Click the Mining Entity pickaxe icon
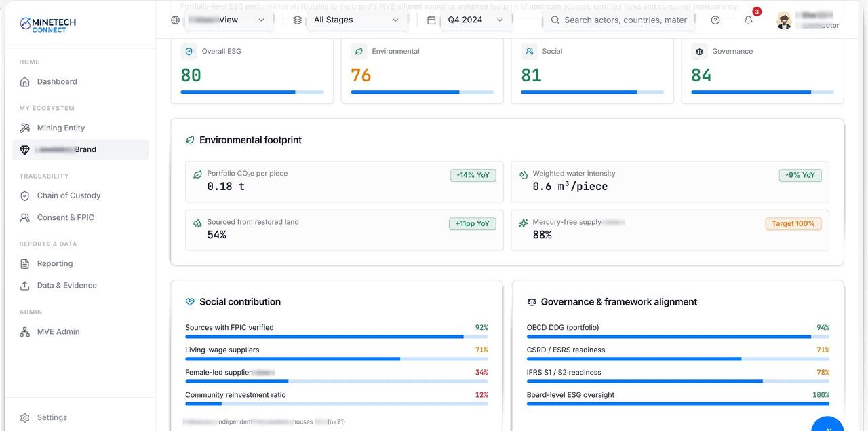The height and width of the screenshot is (431, 868). [25, 128]
